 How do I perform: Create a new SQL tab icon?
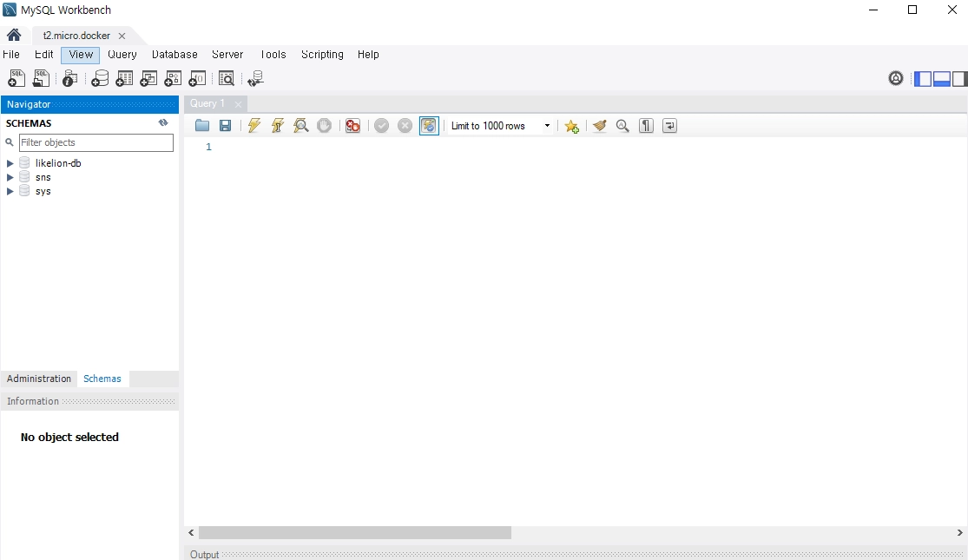click(x=16, y=78)
